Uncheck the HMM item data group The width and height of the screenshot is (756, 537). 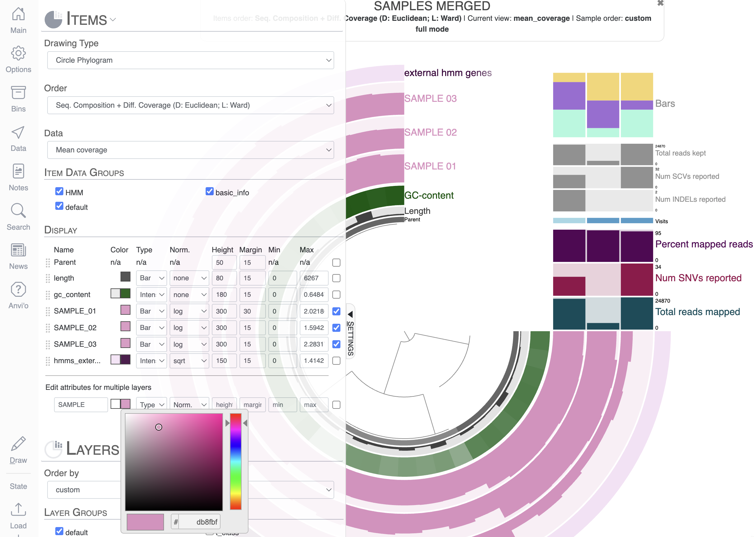pyautogui.click(x=59, y=192)
